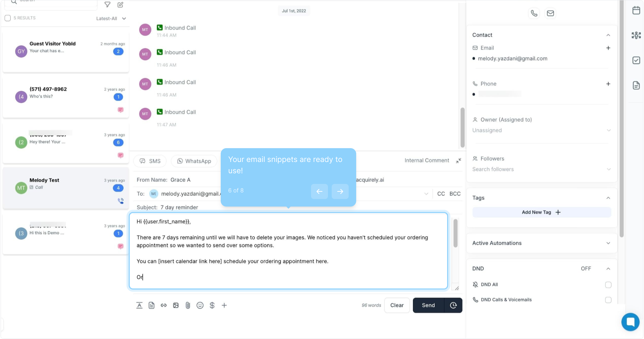Switch to the SMS tab
This screenshot has width=644, height=339.
click(150, 161)
